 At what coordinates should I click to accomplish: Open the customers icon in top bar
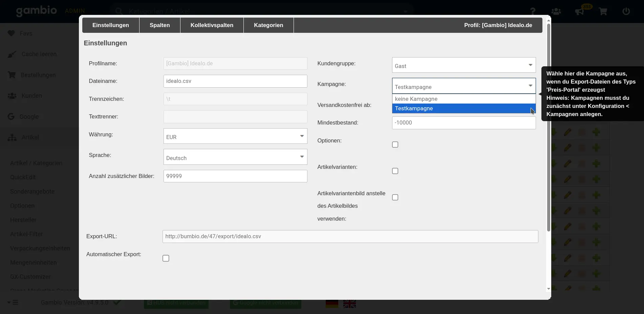click(x=556, y=12)
